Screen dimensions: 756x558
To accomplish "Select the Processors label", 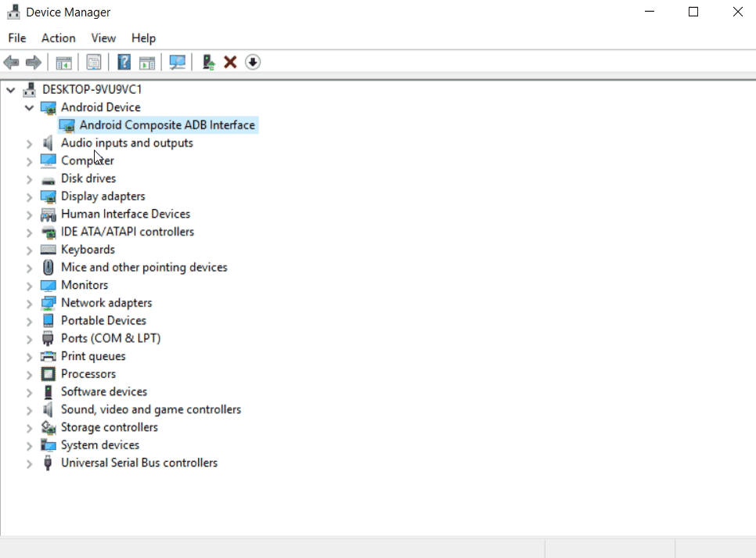I will 88,374.
